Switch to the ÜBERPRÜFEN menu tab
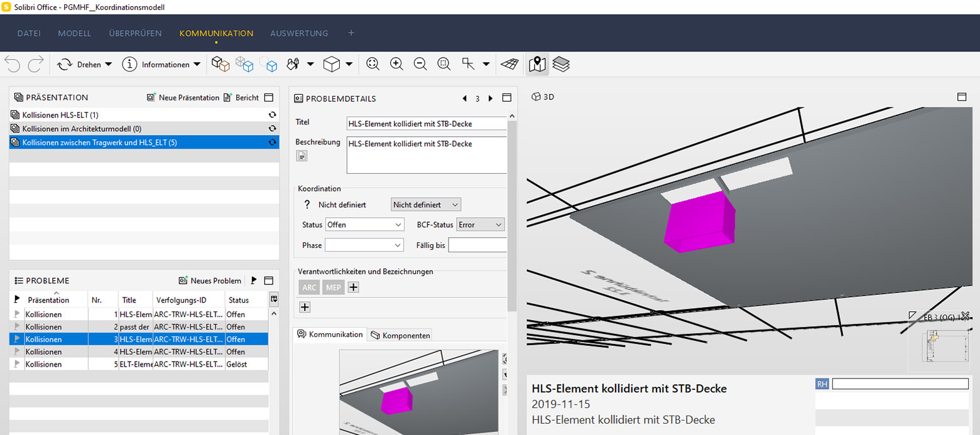 point(135,33)
